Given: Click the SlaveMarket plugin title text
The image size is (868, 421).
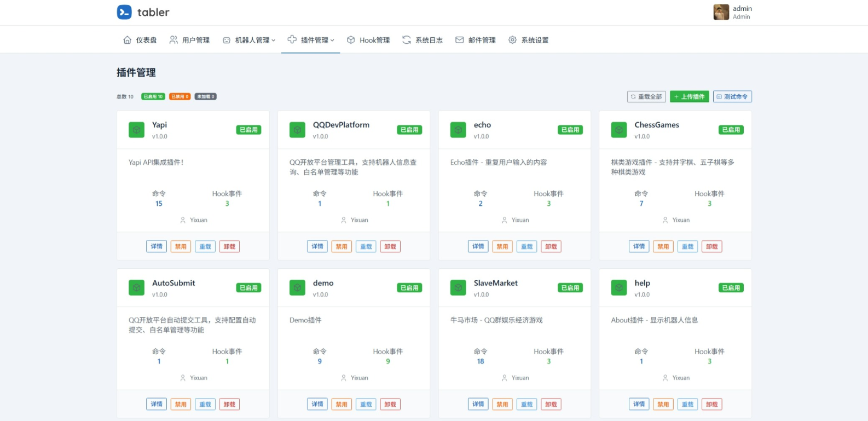Looking at the screenshot, I should [496, 283].
